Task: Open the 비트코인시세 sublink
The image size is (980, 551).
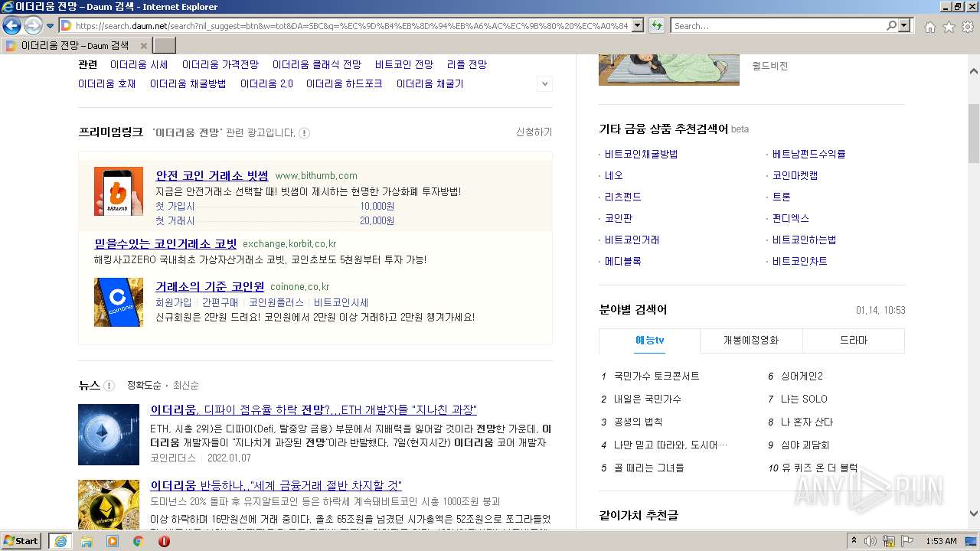Action: pos(341,302)
